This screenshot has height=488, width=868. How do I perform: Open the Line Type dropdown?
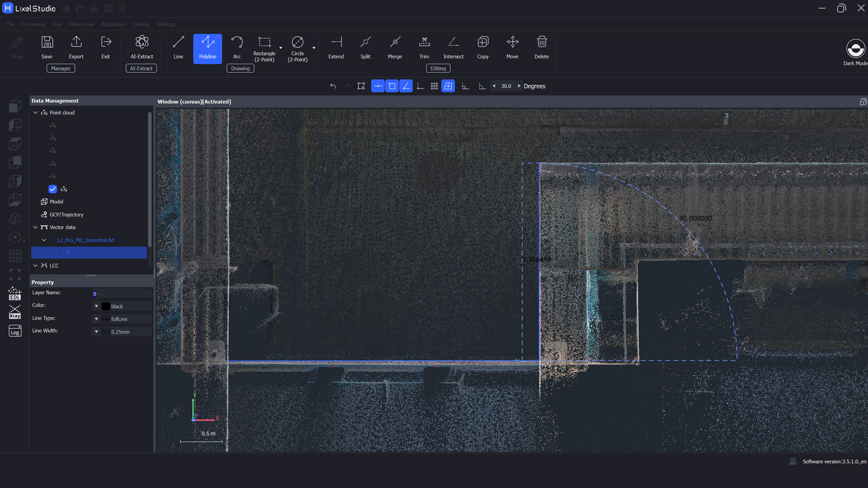point(96,319)
